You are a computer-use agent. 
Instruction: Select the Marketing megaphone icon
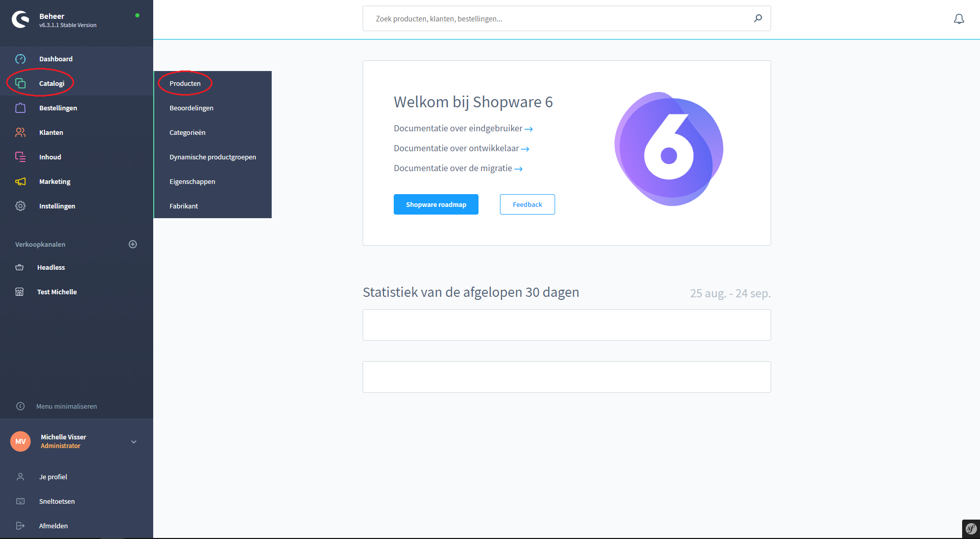coord(20,181)
